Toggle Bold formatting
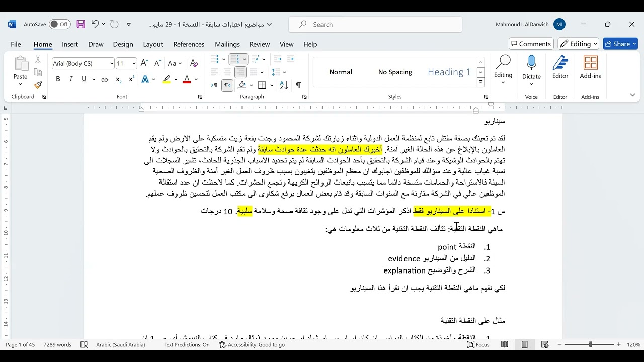This screenshot has height=362, width=644. (x=58, y=79)
